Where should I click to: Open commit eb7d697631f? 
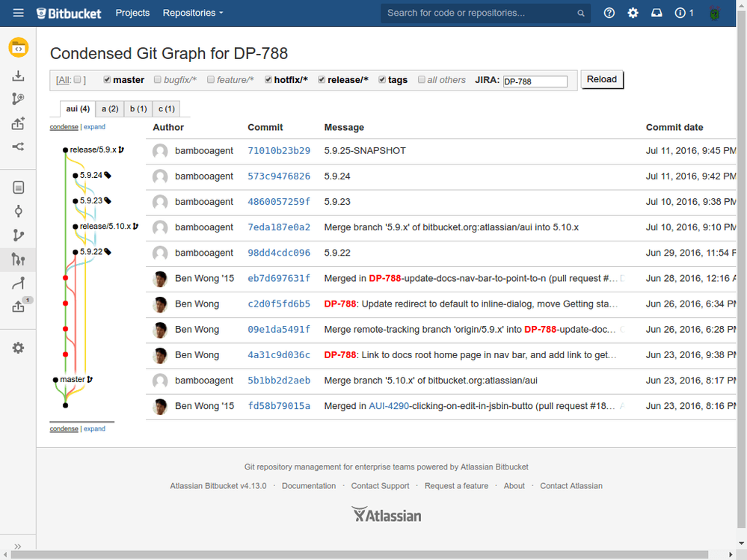point(279,278)
